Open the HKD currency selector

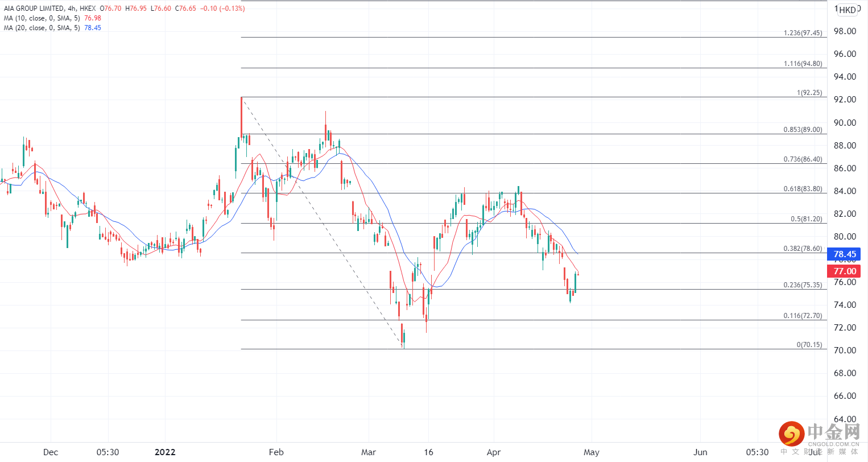pyautogui.click(x=847, y=10)
